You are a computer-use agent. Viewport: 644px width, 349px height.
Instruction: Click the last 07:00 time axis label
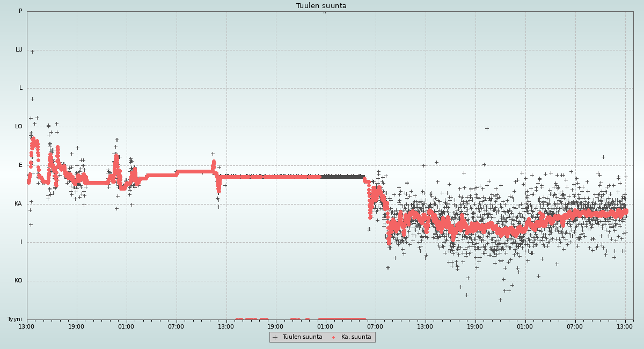(575, 326)
